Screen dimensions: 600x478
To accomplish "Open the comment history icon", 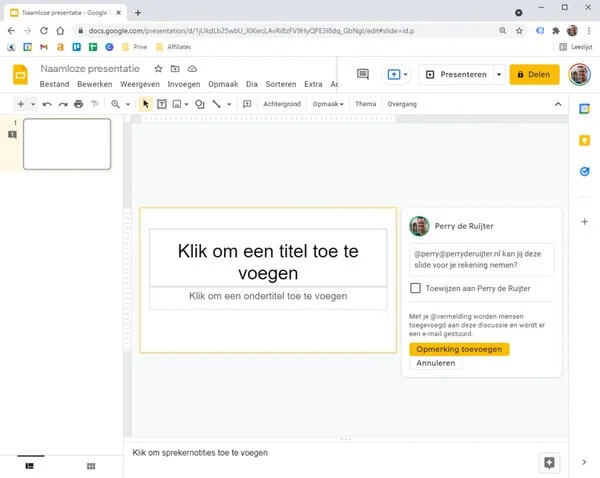I will [362, 74].
